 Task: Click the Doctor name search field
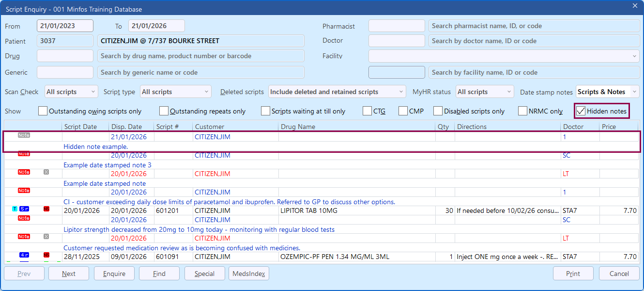tap(534, 41)
